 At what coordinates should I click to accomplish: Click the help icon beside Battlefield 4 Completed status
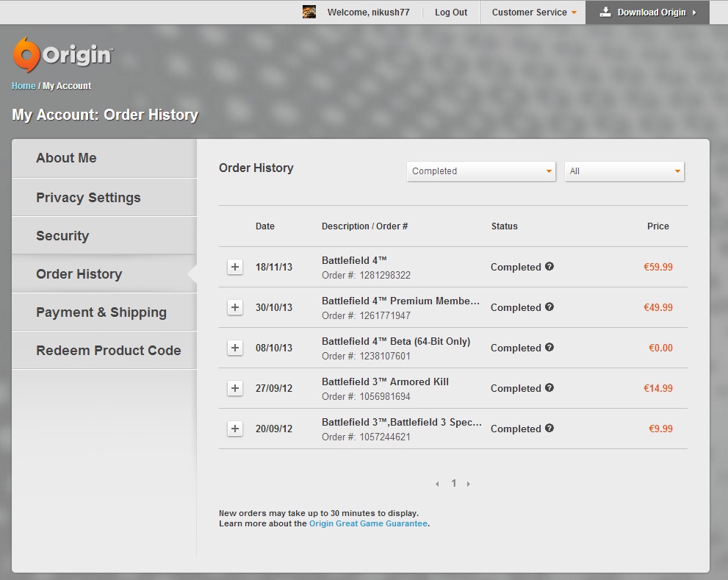coord(549,266)
